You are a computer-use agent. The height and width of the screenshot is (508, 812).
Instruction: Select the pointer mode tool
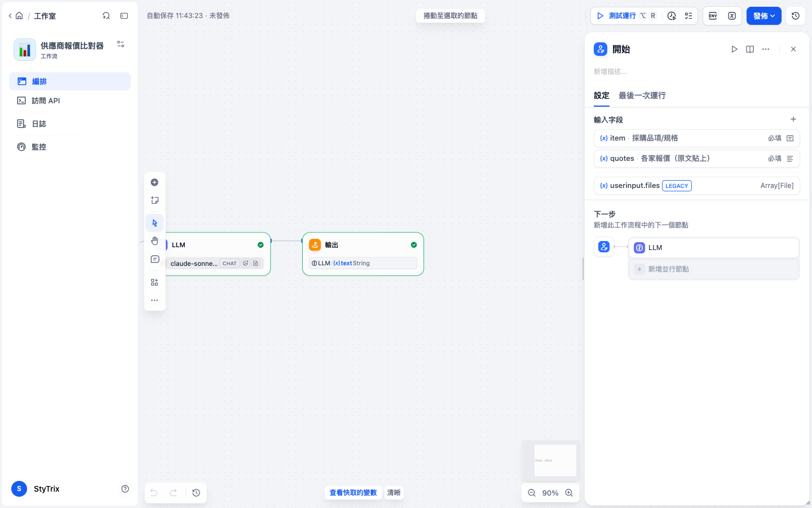[x=155, y=223]
